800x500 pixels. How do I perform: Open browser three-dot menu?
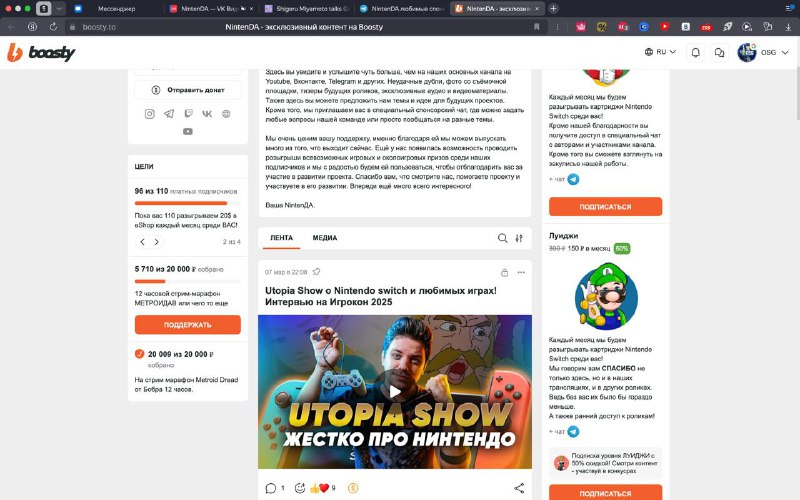[x=557, y=27]
